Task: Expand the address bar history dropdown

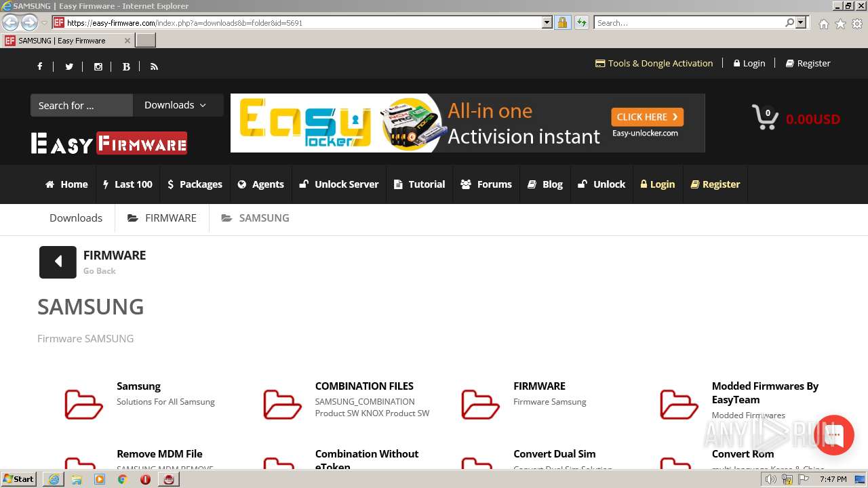Action: pyautogui.click(x=547, y=23)
